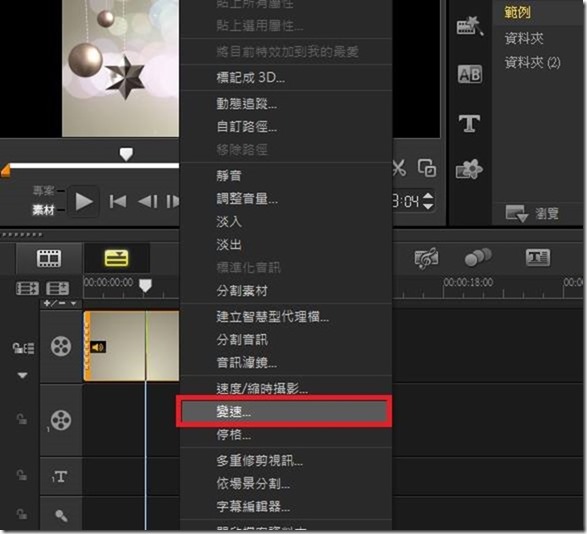Open the Subtitle Editor toolbar icon
This screenshot has height=534, width=587.
click(538, 258)
